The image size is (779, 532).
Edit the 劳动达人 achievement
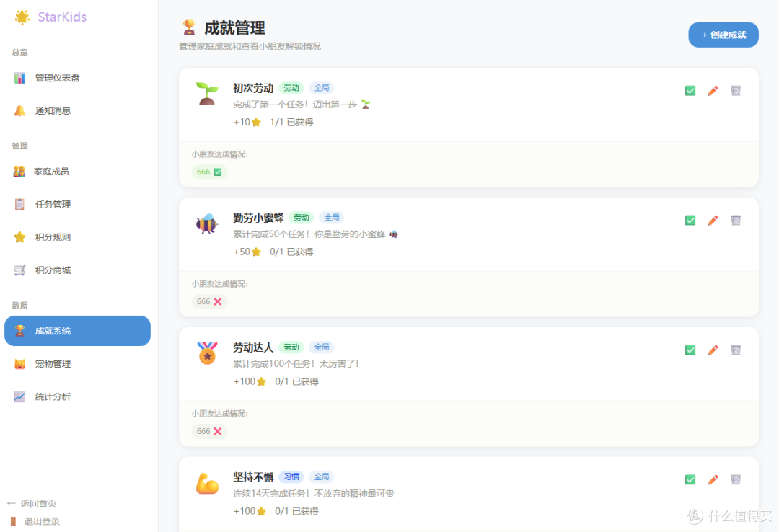[713, 350]
